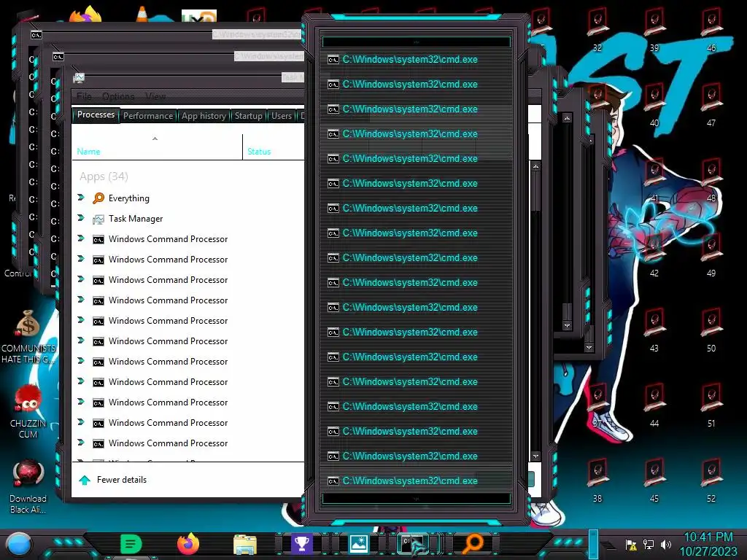747x560 pixels.
Task: Click the Command Prompt group taskbar button
Action: (x=414, y=544)
